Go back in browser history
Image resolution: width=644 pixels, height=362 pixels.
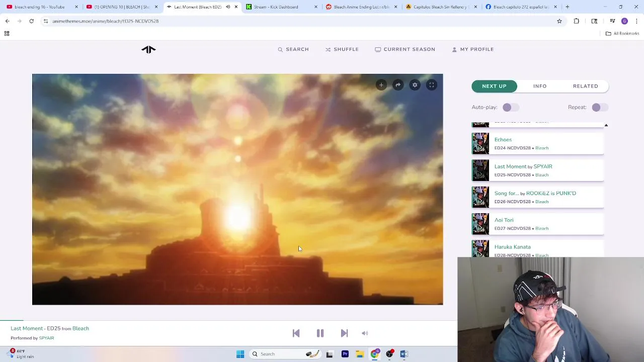[7, 21]
